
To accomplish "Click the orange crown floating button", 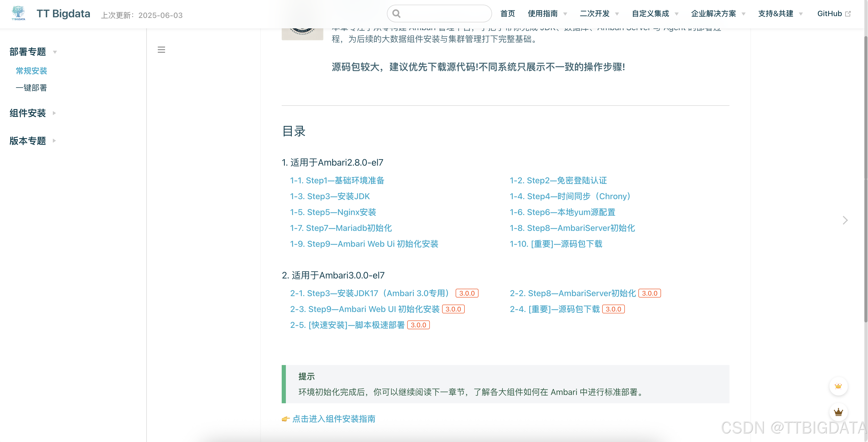I will pos(838,386).
